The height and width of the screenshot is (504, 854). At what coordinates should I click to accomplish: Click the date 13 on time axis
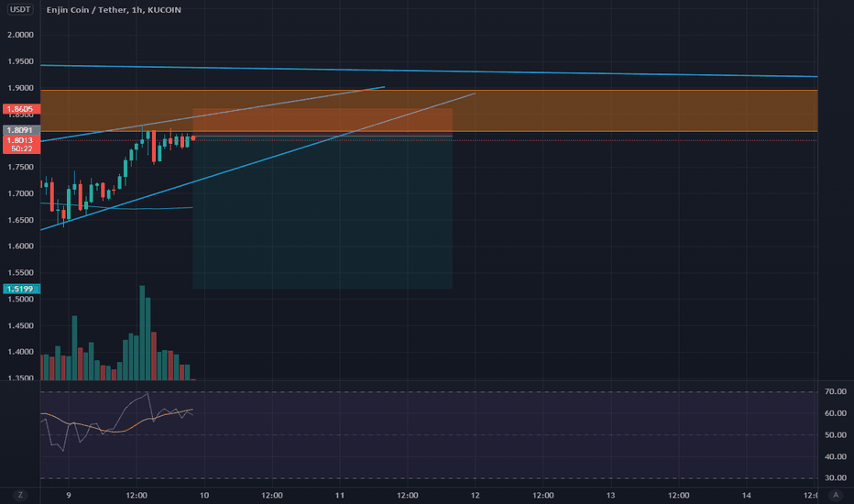point(610,495)
